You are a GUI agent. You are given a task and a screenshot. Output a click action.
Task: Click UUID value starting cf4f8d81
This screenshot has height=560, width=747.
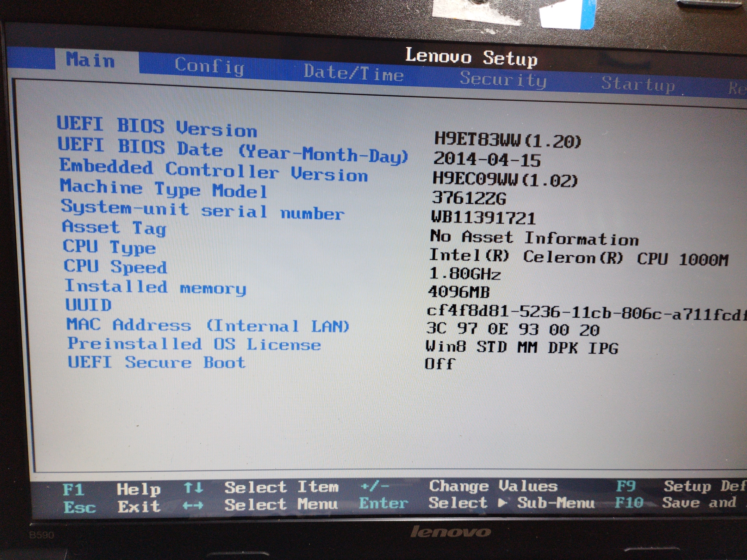[x=587, y=313]
